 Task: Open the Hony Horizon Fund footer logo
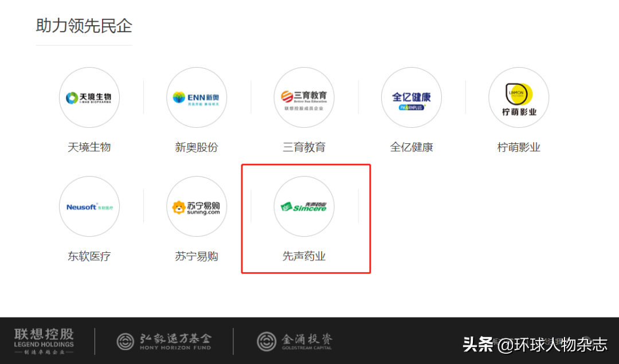coord(164,341)
